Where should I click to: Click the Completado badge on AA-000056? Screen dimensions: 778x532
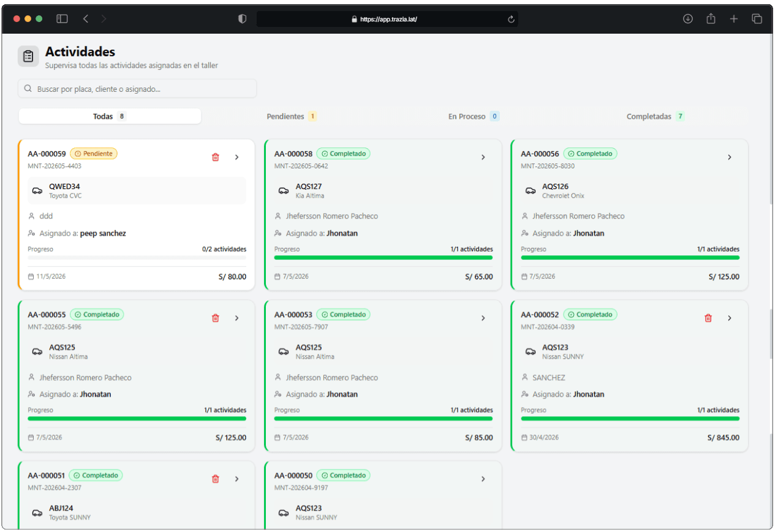pos(590,154)
